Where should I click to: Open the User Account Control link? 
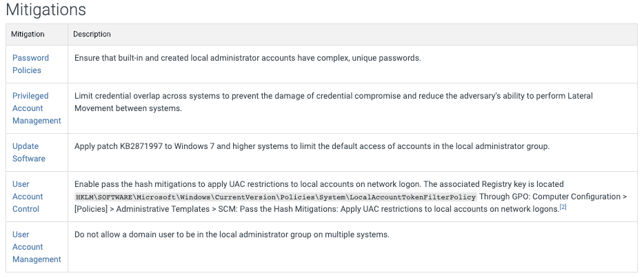pyautogui.click(x=28, y=197)
